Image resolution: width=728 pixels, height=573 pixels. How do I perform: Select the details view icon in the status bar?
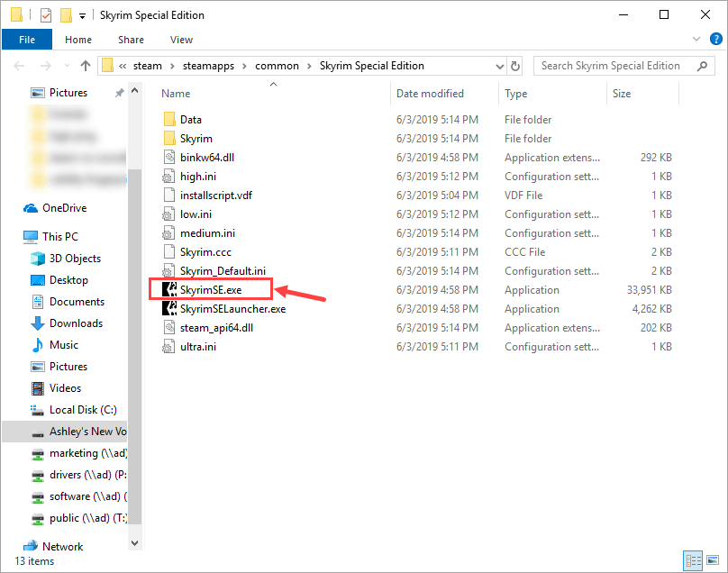click(x=694, y=560)
